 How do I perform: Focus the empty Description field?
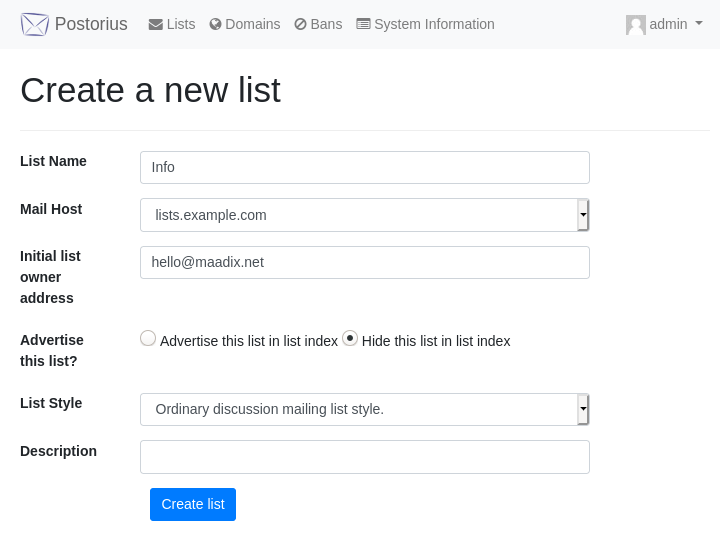click(x=365, y=457)
